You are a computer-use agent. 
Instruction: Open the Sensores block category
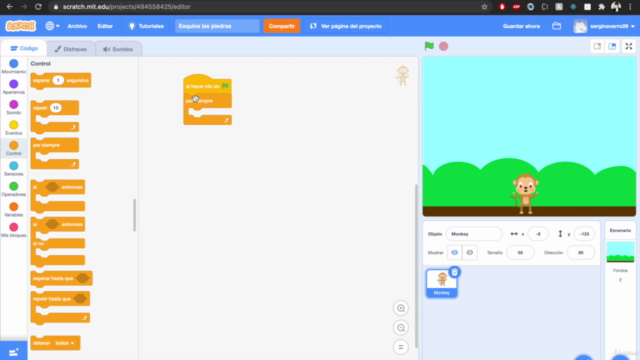(13, 169)
